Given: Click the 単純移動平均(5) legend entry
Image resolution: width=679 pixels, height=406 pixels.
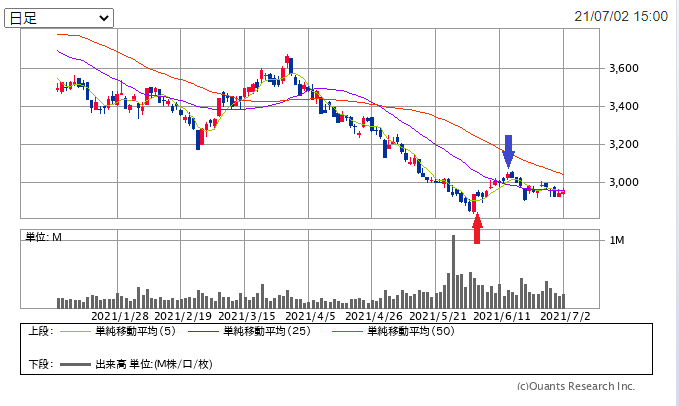Looking at the screenshot, I should click(x=134, y=331).
